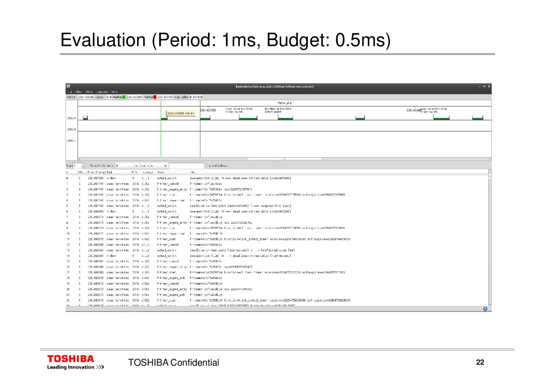Click the 228.427299 timestamp label in graph
555x392 pixels.
coord(208,110)
